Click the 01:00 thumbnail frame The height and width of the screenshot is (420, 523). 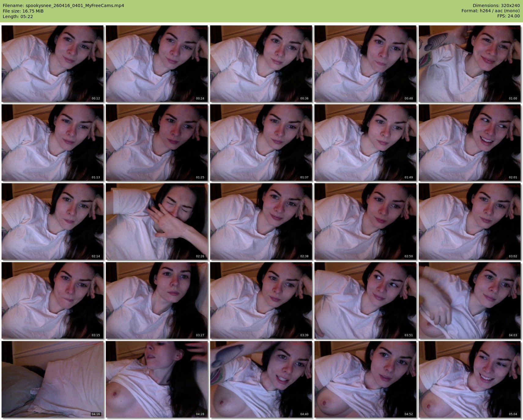point(469,64)
